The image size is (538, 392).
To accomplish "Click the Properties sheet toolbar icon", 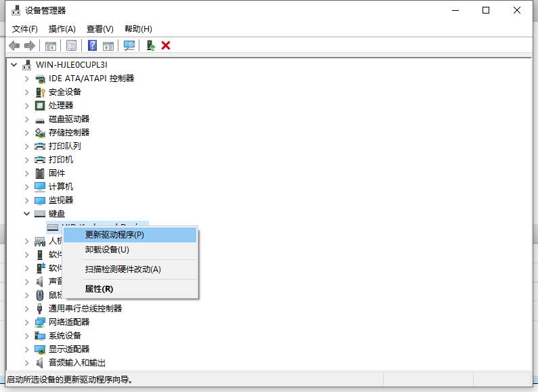I will click(x=71, y=45).
